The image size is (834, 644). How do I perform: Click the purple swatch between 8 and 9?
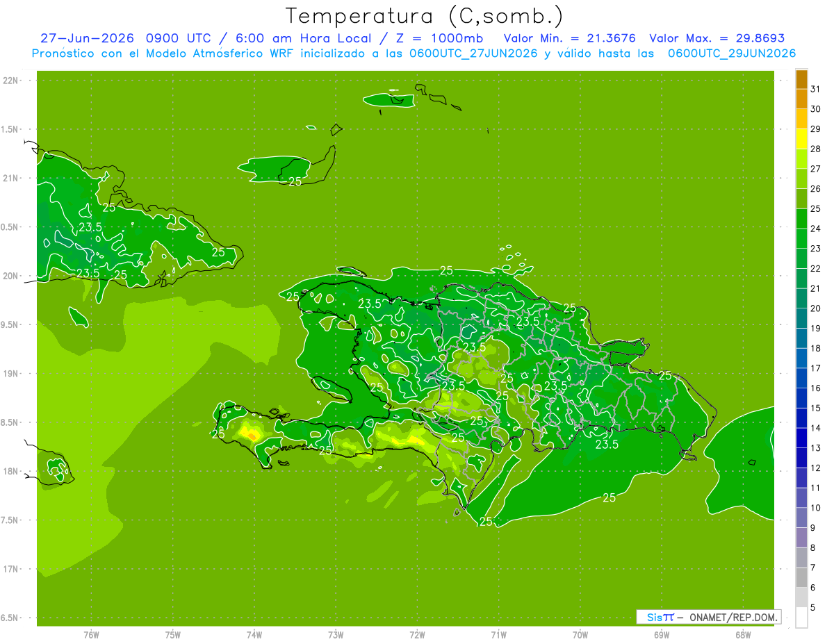(x=801, y=538)
